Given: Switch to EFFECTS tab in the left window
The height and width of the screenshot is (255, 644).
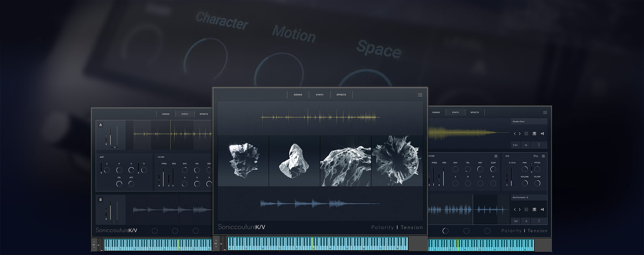Looking at the screenshot, I should 204,114.
